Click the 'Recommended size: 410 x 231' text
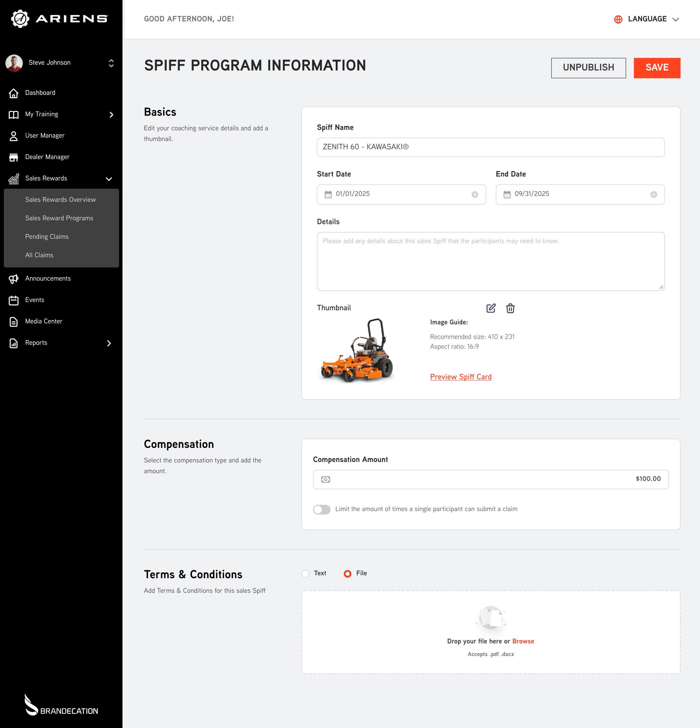The image size is (700, 728). 472,337
